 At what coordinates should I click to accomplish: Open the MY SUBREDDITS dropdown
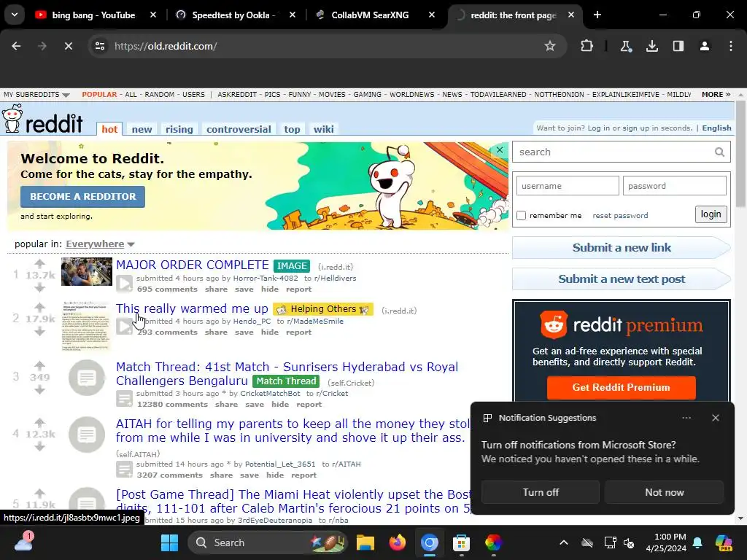tap(36, 94)
